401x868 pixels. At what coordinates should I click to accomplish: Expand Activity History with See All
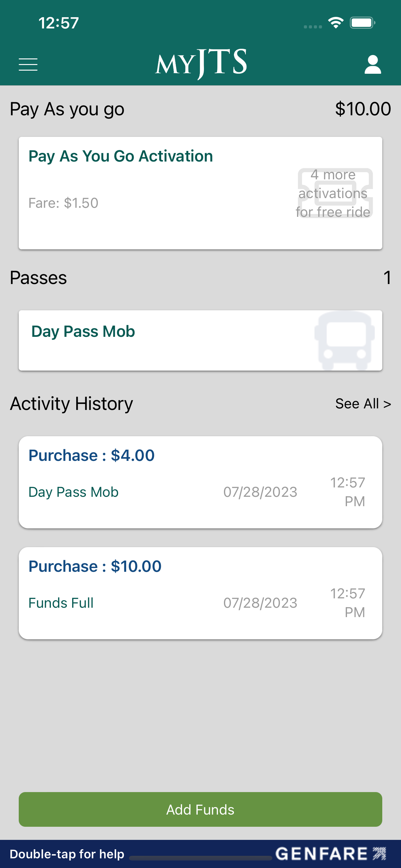363,403
